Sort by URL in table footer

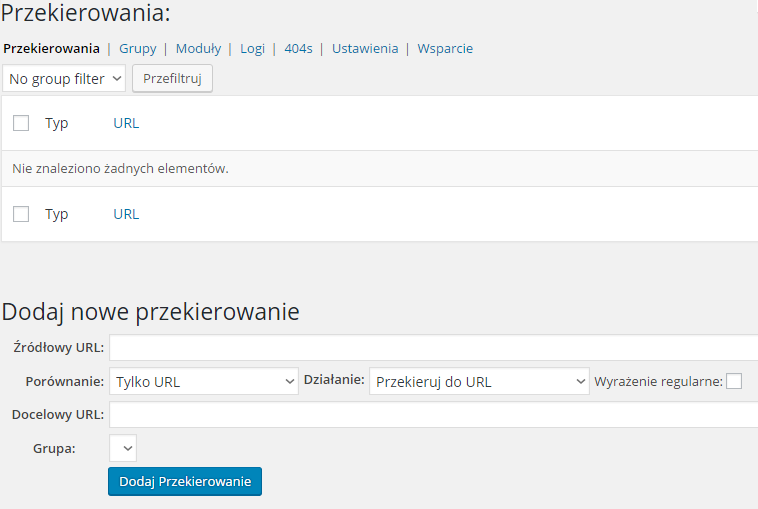coord(126,214)
